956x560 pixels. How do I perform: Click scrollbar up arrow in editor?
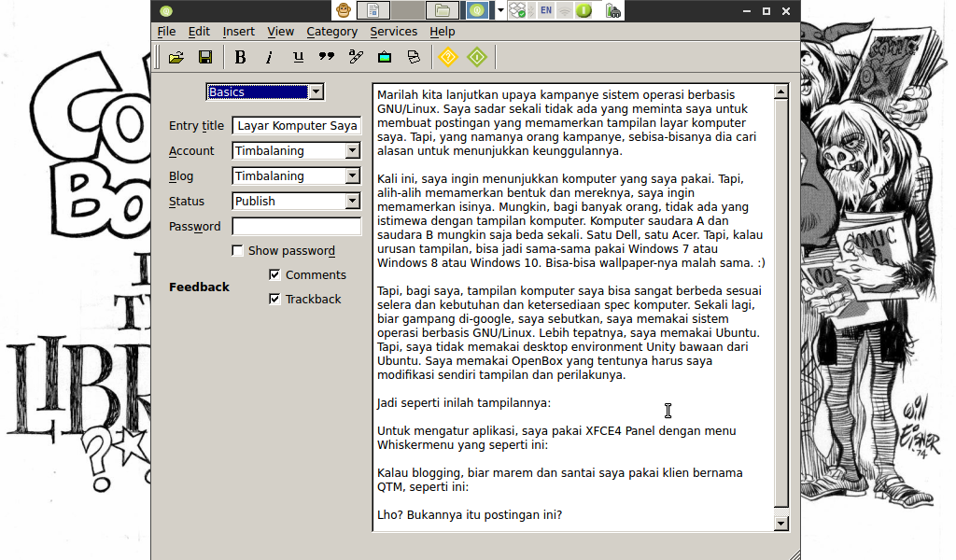(781, 92)
